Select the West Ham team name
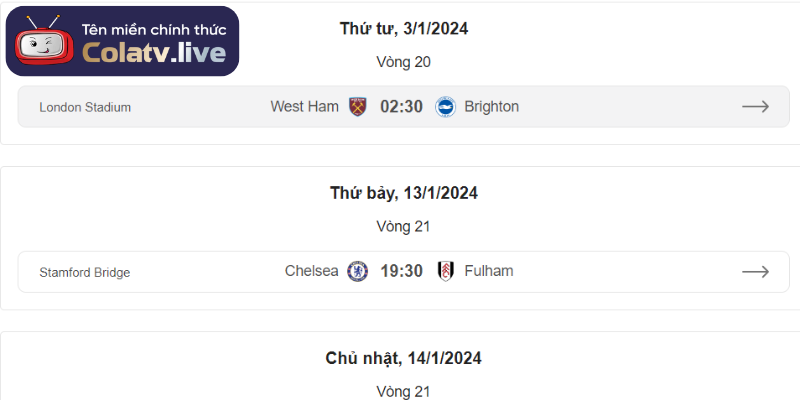Image resolution: width=800 pixels, height=400 pixels. [x=304, y=107]
